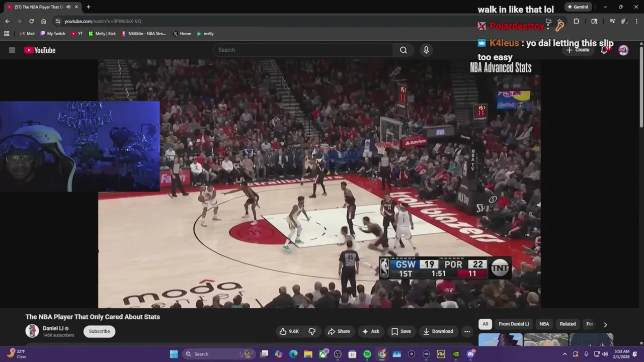
Task: Dislike the video with thumbs down
Action: click(x=312, y=331)
